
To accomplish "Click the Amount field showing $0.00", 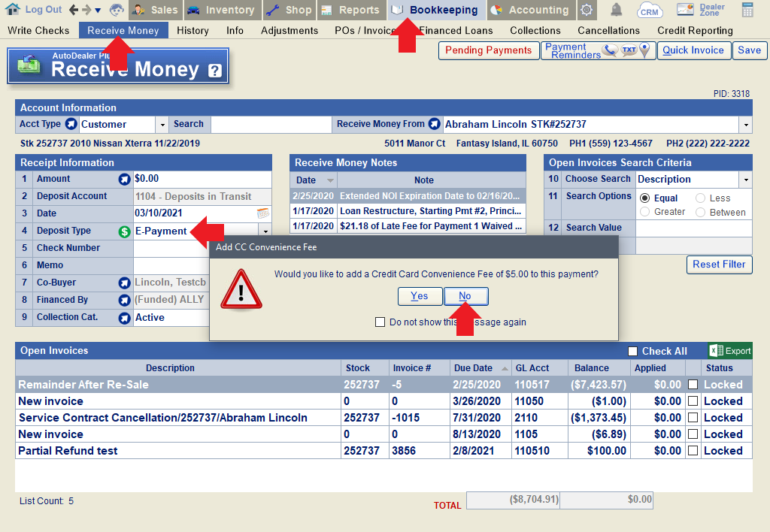I will 202,179.
